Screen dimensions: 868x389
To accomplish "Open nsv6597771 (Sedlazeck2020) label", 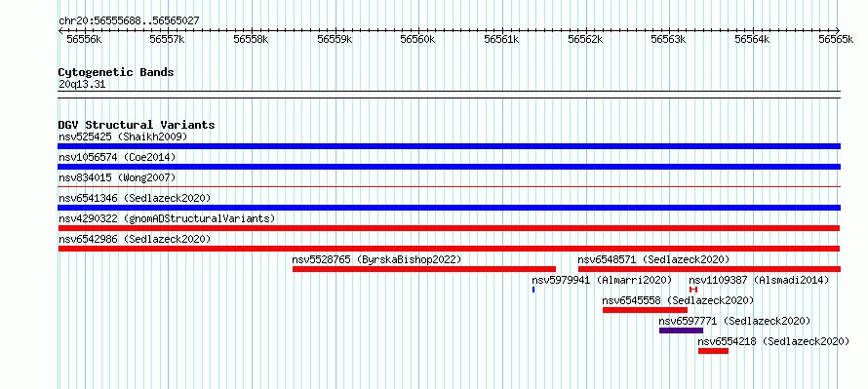I will (734, 321).
